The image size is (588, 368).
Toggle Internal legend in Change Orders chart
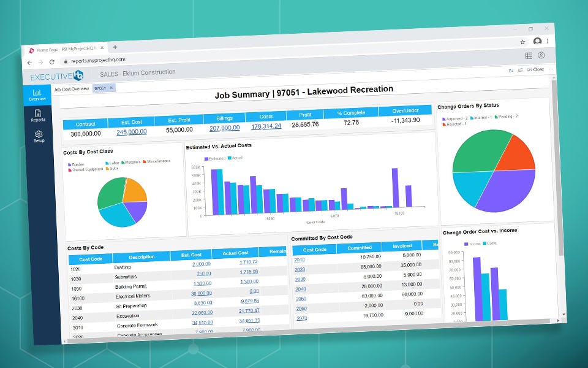click(481, 118)
